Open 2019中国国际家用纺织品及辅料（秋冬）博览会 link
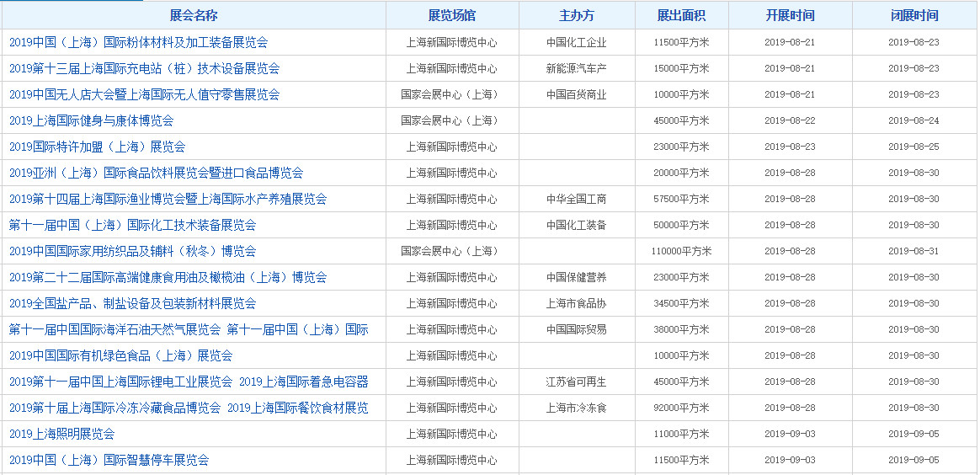Screen dimensions: 980x475 pyautogui.click(x=132, y=251)
